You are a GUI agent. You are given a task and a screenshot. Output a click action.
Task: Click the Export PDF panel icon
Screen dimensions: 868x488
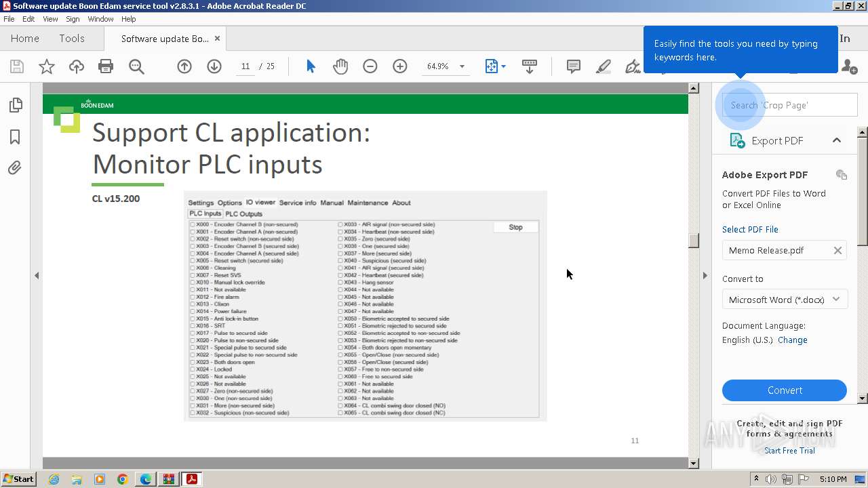click(737, 140)
